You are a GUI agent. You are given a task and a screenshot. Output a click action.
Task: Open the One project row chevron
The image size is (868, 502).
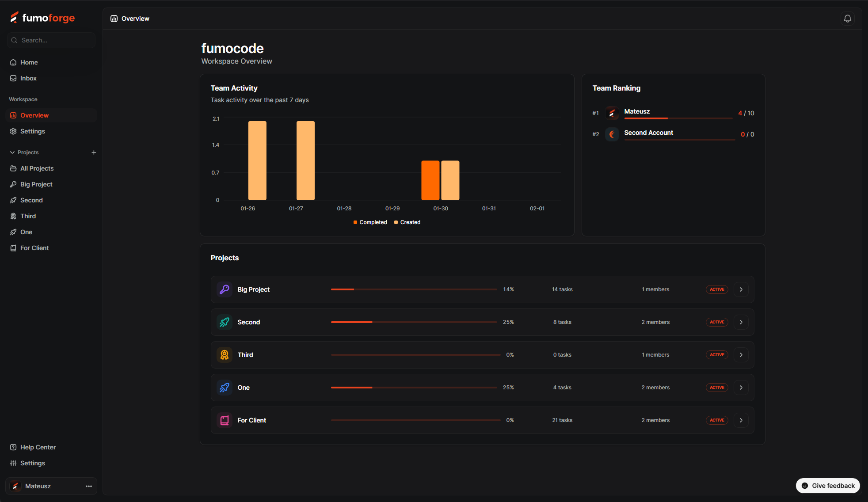[741, 388]
